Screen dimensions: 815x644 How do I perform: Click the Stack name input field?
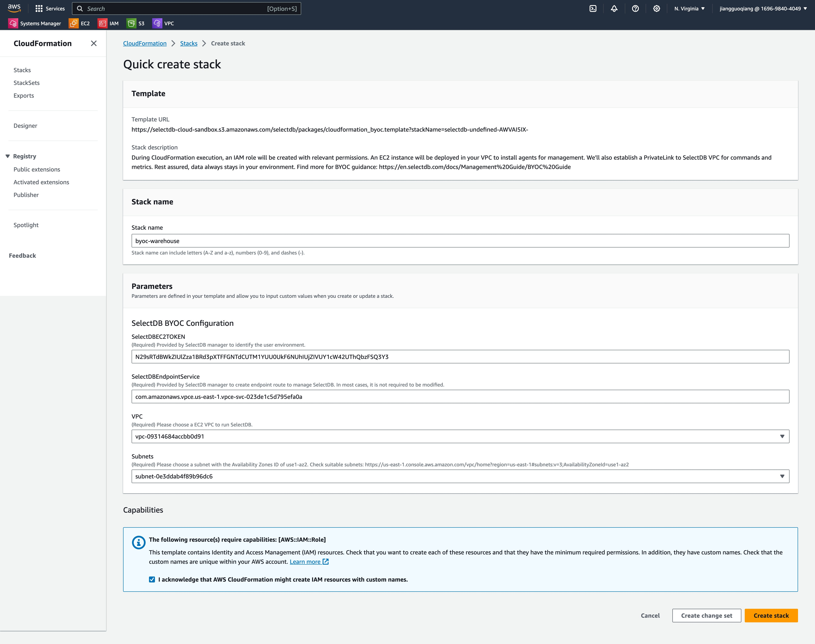(460, 241)
